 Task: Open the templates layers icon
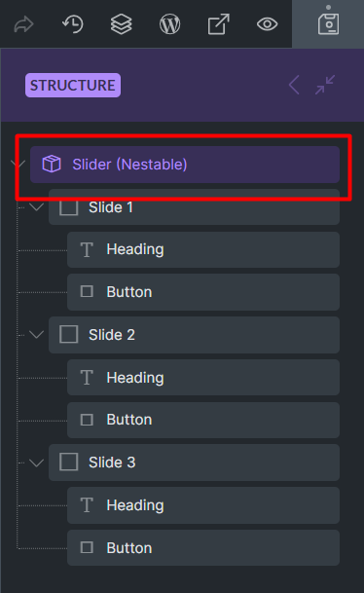point(122,24)
